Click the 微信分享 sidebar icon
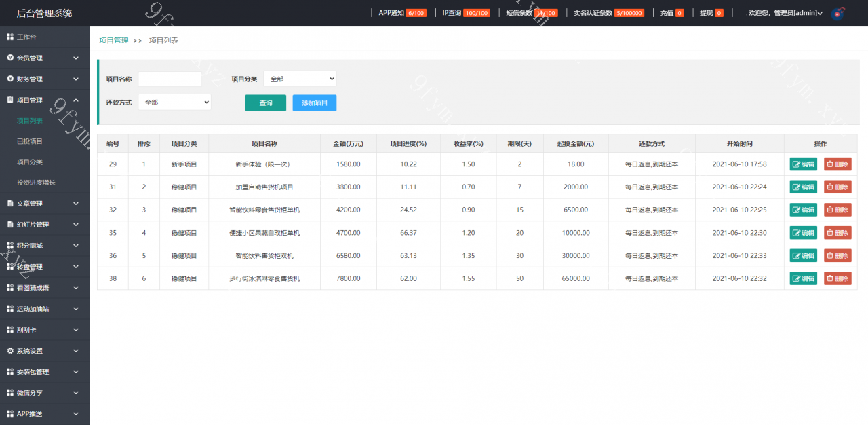Image resolution: width=868 pixels, height=425 pixels. [x=10, y=392]
